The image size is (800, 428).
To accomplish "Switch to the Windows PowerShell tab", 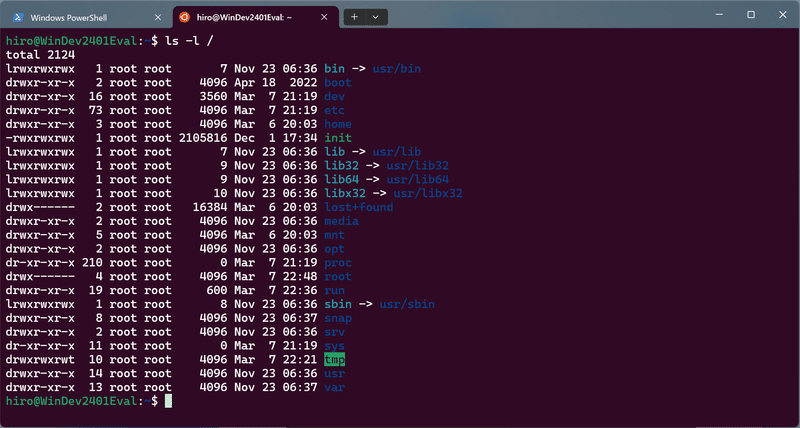I will 87,17.
